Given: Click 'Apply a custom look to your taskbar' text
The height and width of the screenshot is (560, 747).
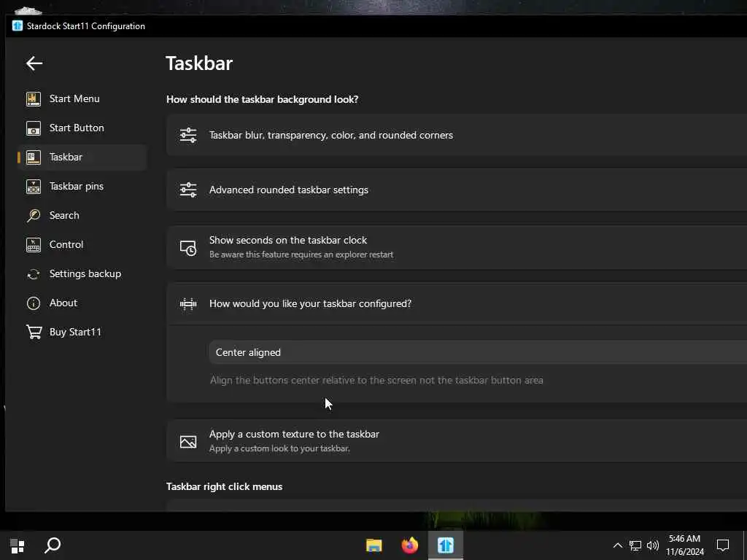Looking at the screenshot, I should (x=279, y=448).
